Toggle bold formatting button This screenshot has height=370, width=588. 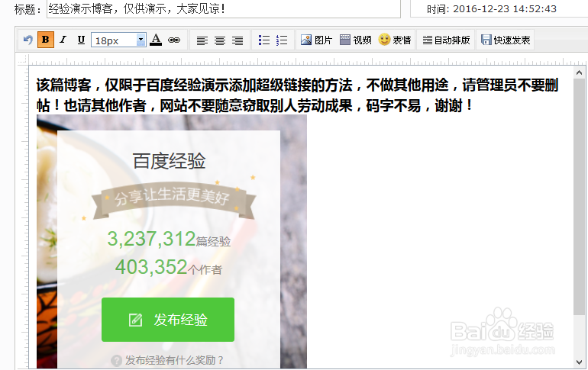click(45, 40)
